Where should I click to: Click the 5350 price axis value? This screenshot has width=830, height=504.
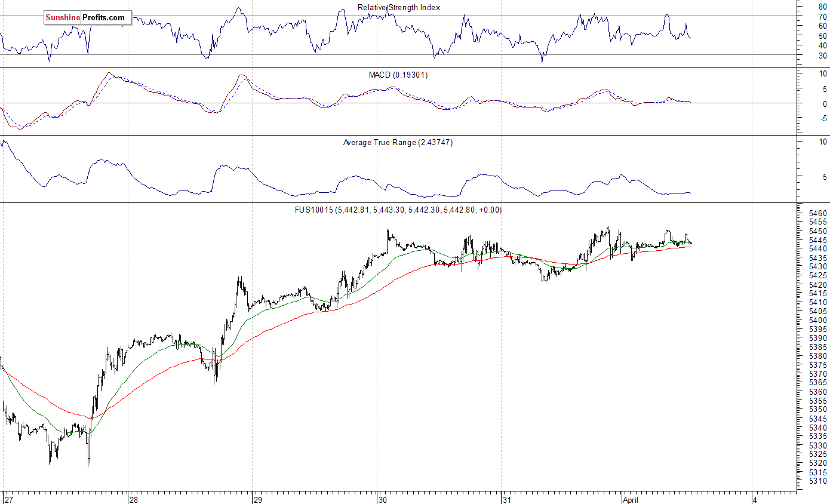818,410
